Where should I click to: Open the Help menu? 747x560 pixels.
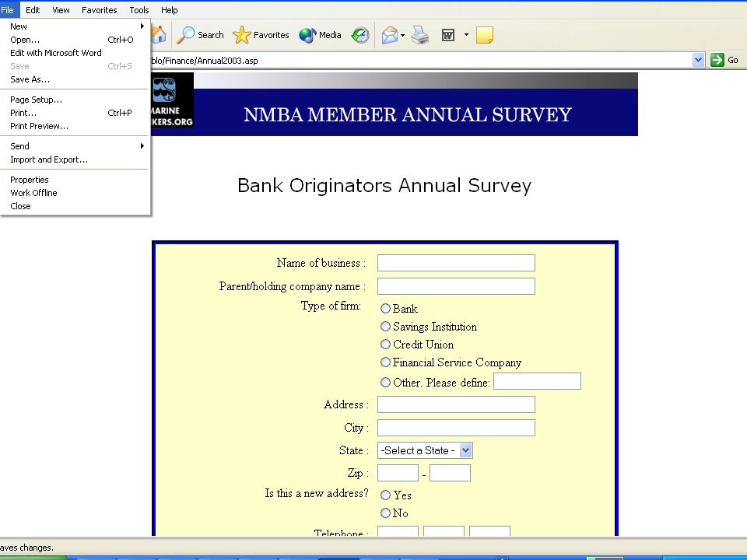point(169,10)
